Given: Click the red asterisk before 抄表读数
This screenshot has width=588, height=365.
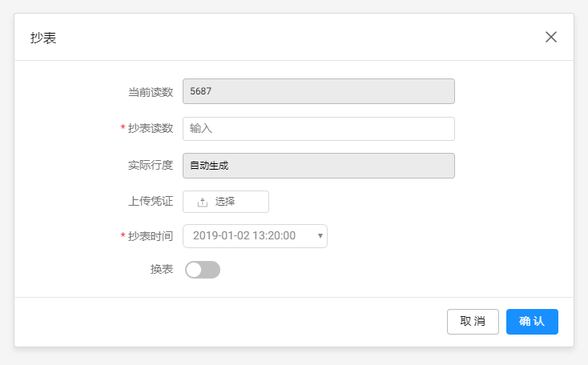Looking at the screenshot, I should (123, 129).
